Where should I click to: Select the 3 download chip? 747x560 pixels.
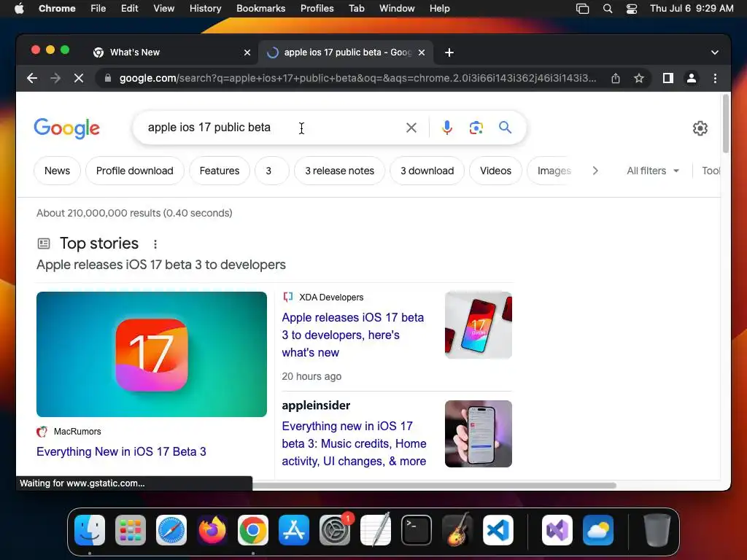point(427,171)
